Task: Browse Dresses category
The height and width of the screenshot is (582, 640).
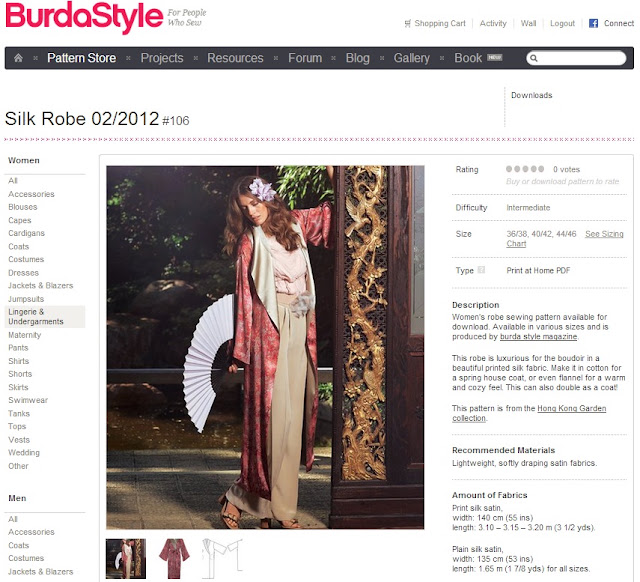Action: [24, 273]
